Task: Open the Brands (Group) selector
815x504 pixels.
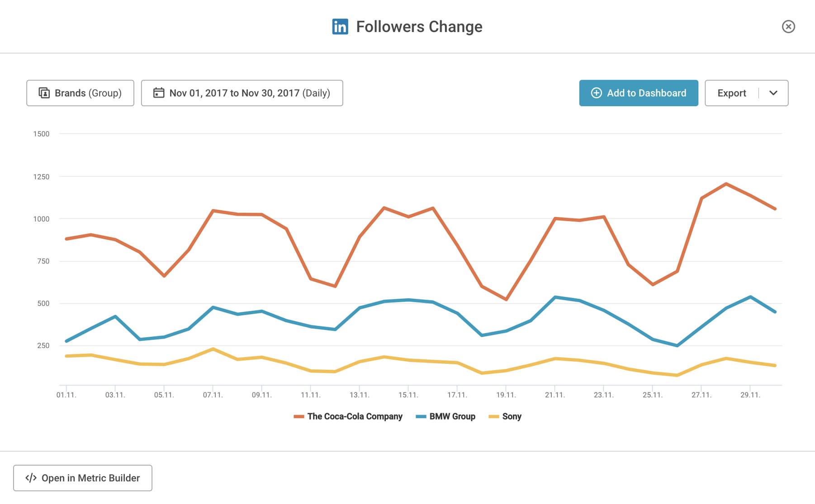Action: (x=80, y=93)
